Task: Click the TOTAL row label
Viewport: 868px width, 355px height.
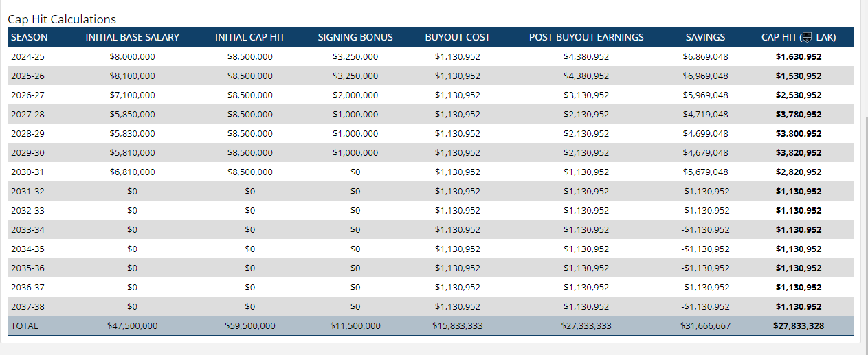Action: coord(25,325)
